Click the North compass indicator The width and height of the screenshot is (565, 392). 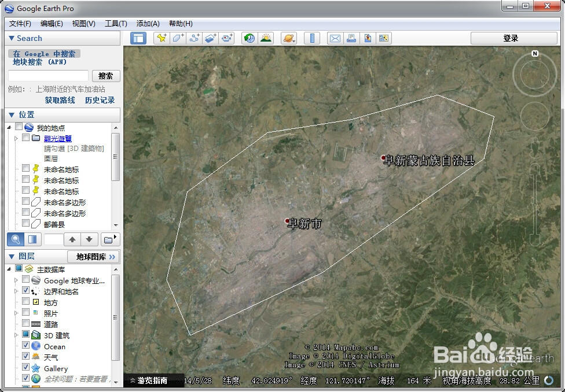(x=535, y=54)
